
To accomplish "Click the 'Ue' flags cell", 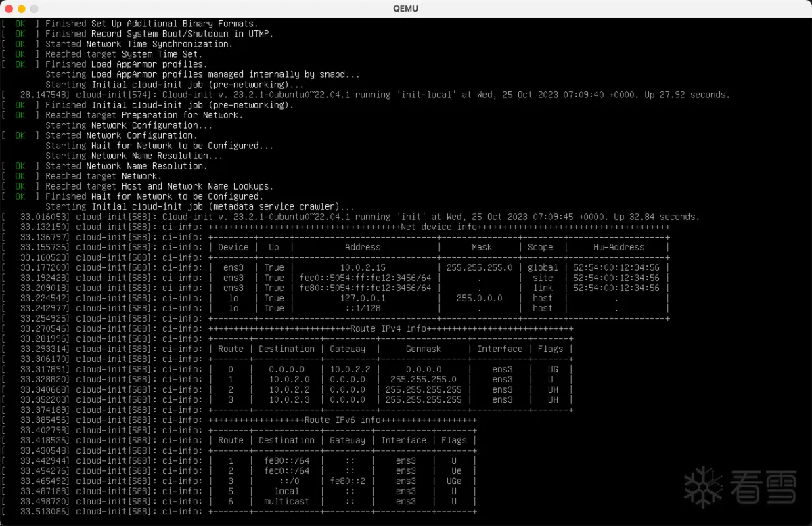I will 457,470.
